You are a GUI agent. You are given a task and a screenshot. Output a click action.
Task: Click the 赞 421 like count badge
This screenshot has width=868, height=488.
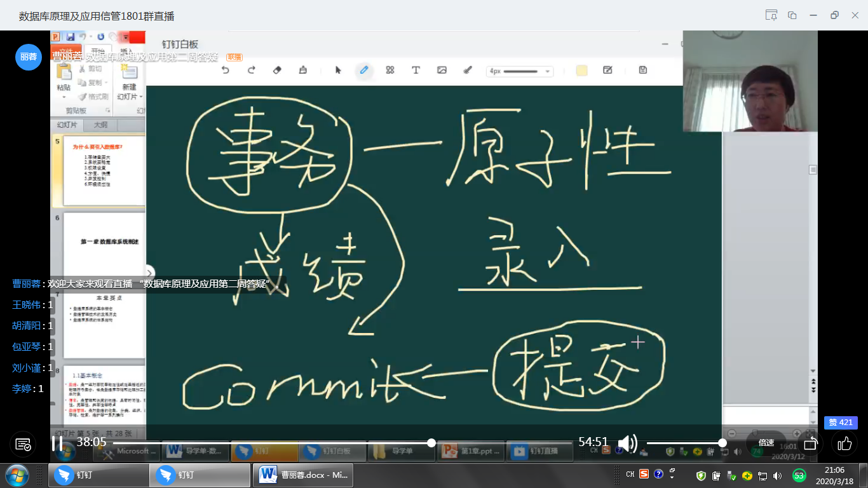coord(841,423)
